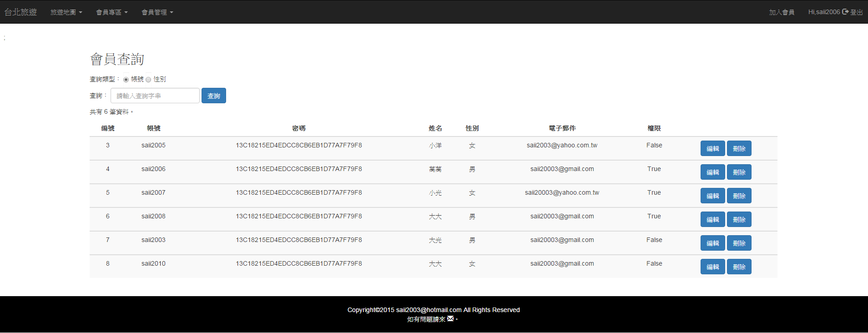
Task: Click the logout icon beside 登出
Action: [x=845, y=12]
